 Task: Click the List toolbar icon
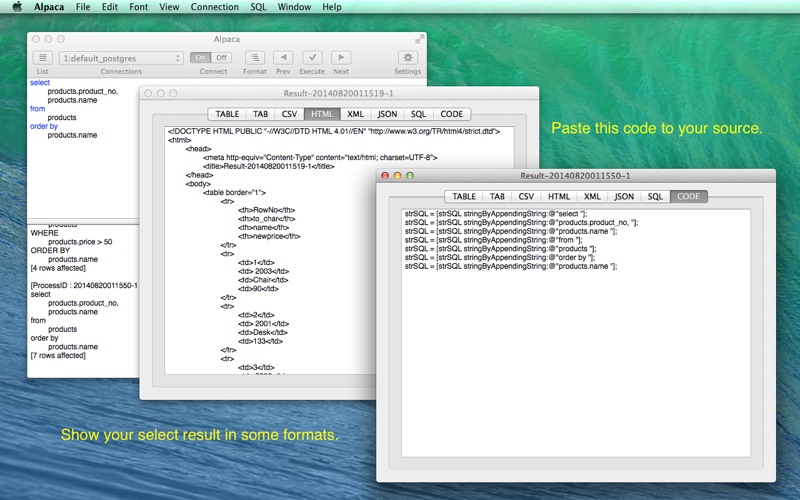43,58
